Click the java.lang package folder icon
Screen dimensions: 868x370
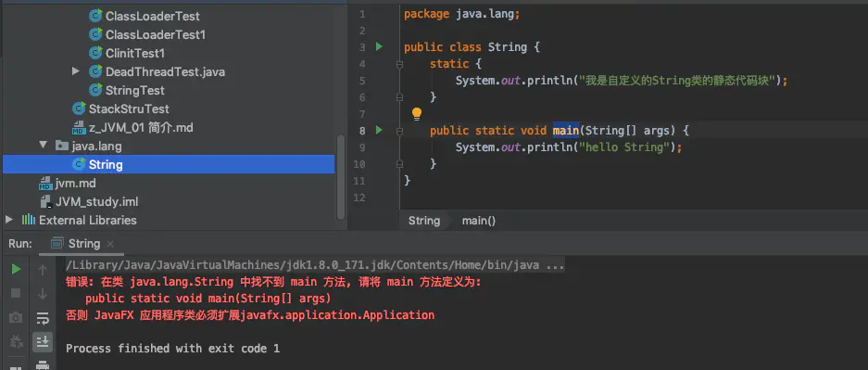click(x=61, y=146)
